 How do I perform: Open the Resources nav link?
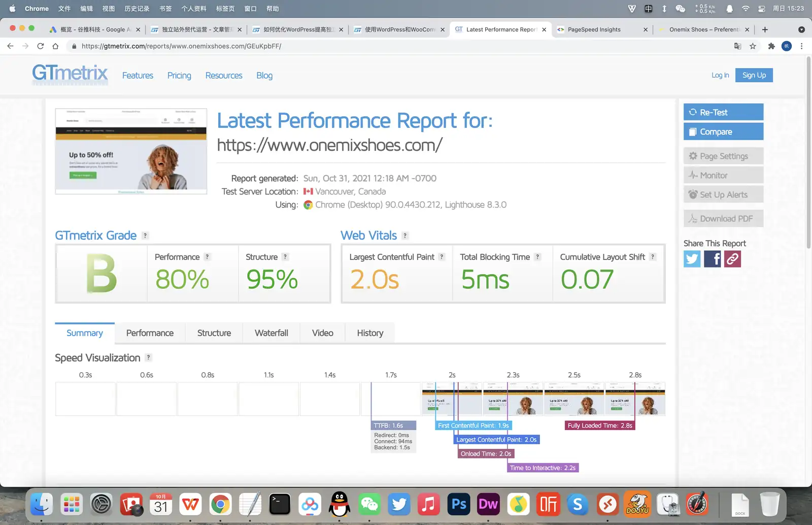[224, 76]
